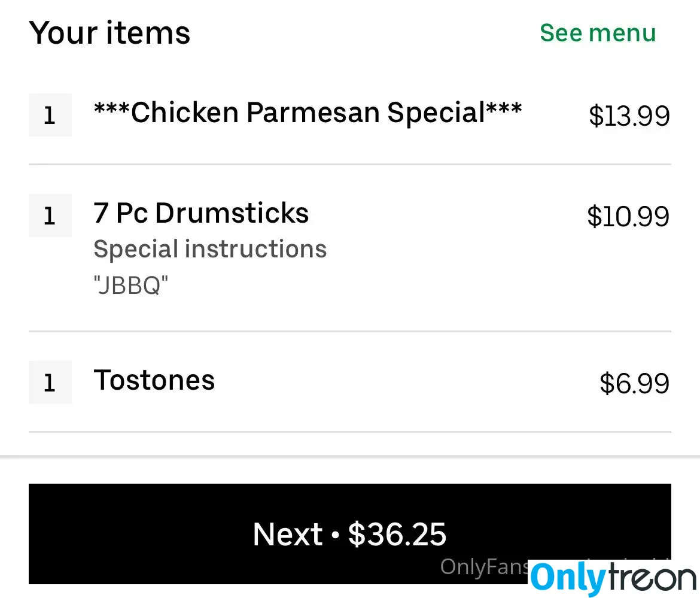Screen dimensions: 700x598
Task: Click the "JBBQ" instruction note
Action: [x=131, y=285]
